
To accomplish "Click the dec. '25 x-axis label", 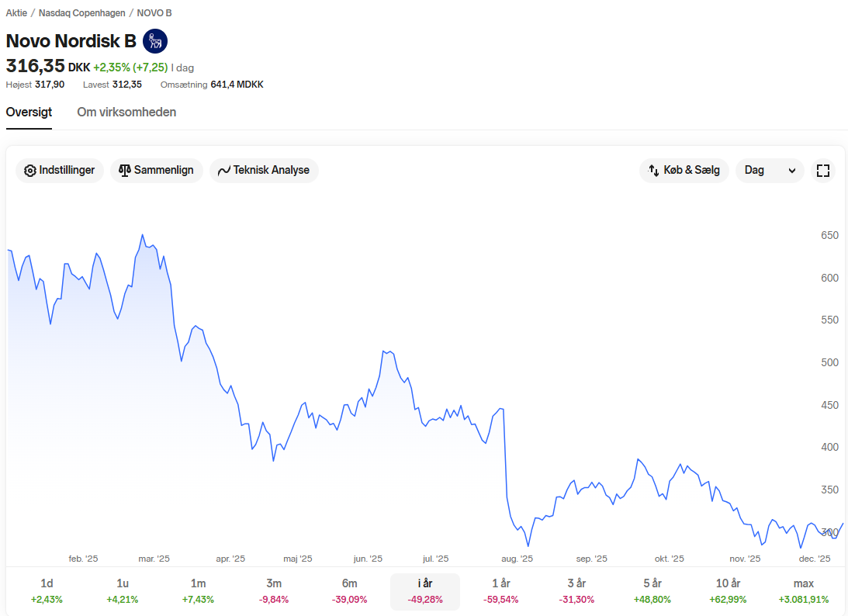I will pos(815,559).
